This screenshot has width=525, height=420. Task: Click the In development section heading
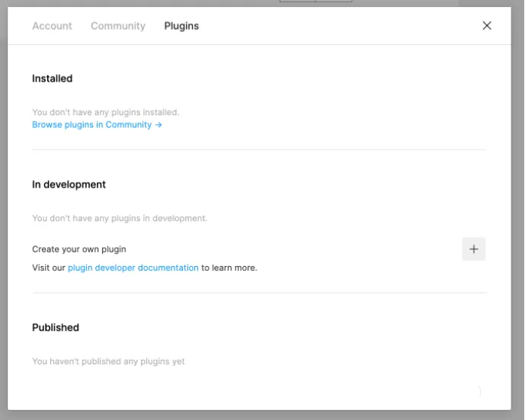[69, 184]
